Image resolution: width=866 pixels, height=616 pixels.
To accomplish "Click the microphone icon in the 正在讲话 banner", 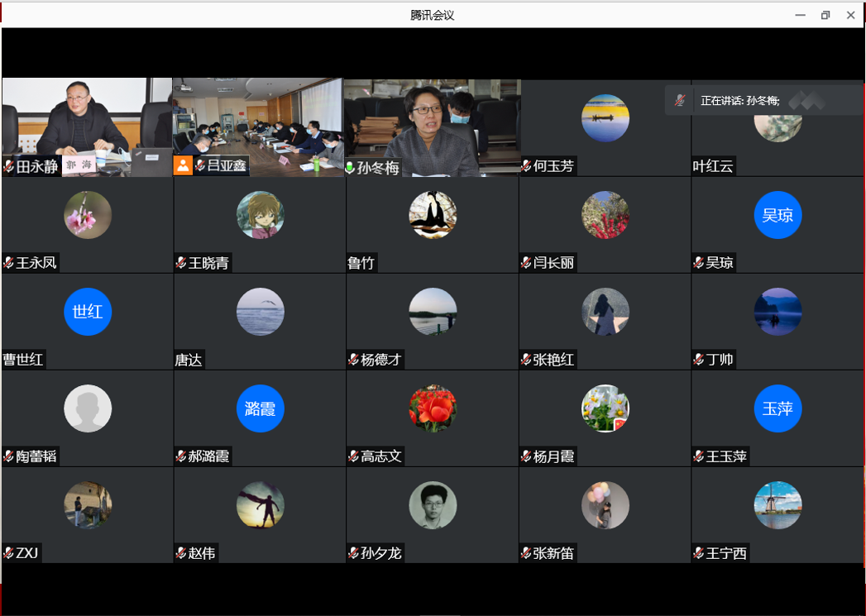I will point(680,100).
